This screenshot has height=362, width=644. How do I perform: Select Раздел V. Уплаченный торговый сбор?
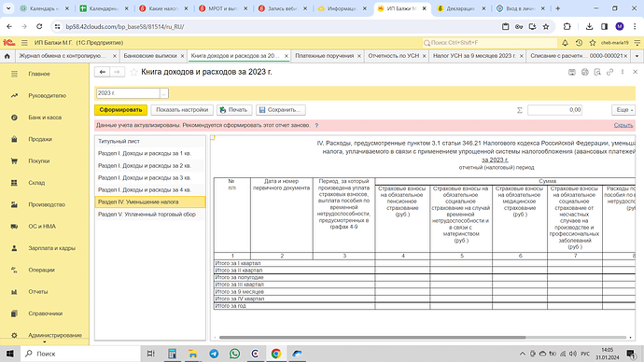point(150,215)
